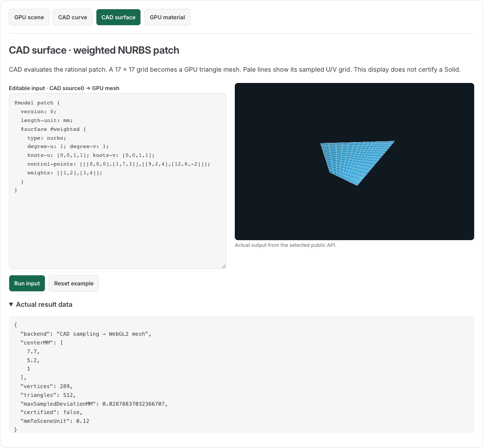Click the 'control-points' line in the source
Image resolution: width=483 pixels, height=448 pixels.
tap(119, 164)
